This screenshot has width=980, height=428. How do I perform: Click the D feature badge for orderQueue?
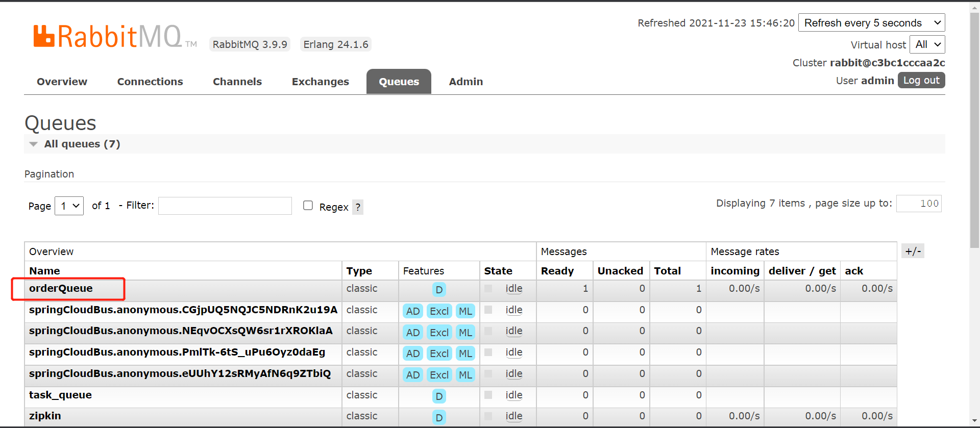pos(439,290)
